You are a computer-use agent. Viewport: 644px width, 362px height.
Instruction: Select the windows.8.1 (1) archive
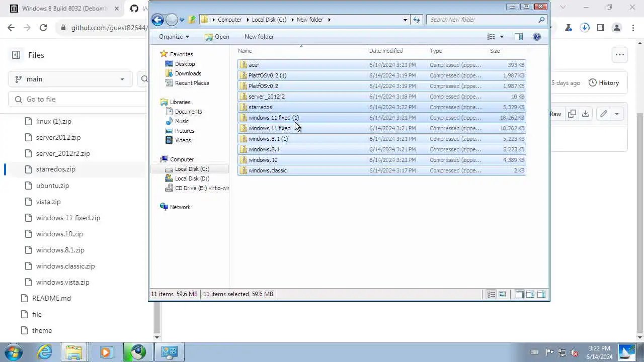point(381,139)
